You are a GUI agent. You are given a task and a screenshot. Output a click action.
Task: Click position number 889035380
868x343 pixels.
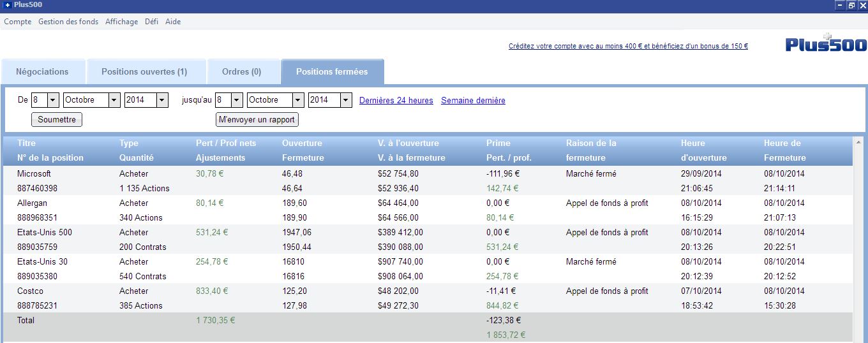point(37,276)
